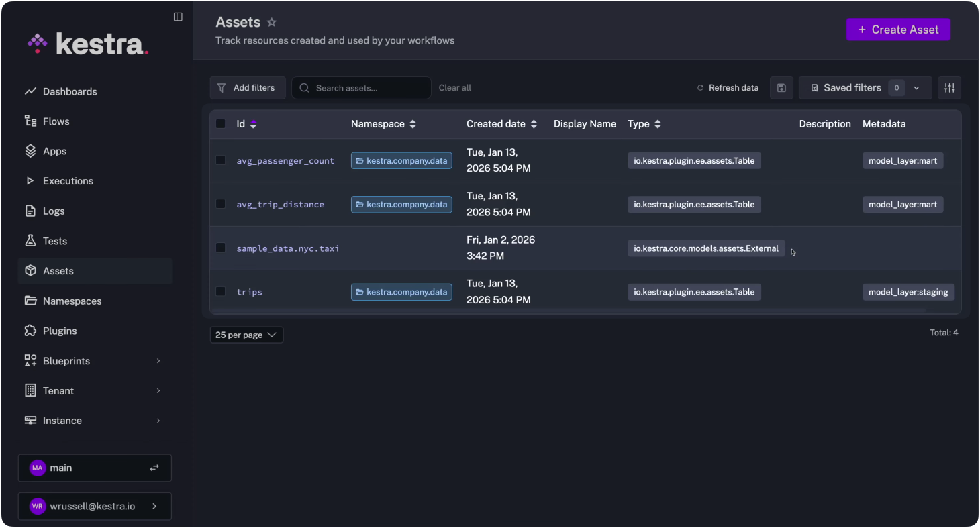Click the Refresh data button
This screenshot has height=528, width=980.
pos(728,88)
